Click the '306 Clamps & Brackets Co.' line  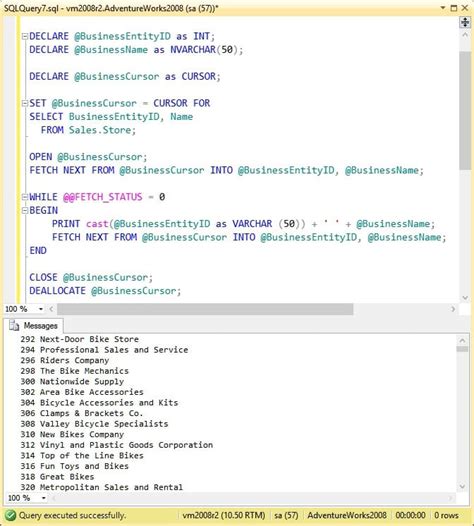click(x=82, y=413)
